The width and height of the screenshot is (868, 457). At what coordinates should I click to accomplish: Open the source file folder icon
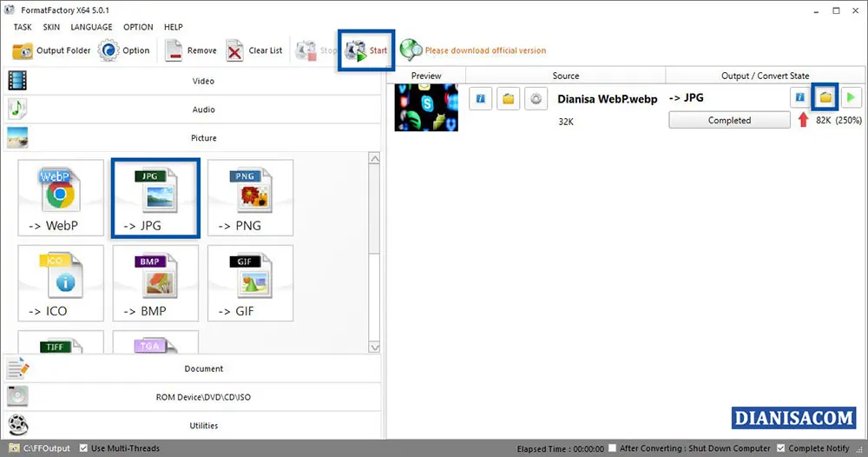(x=508, y=98)
